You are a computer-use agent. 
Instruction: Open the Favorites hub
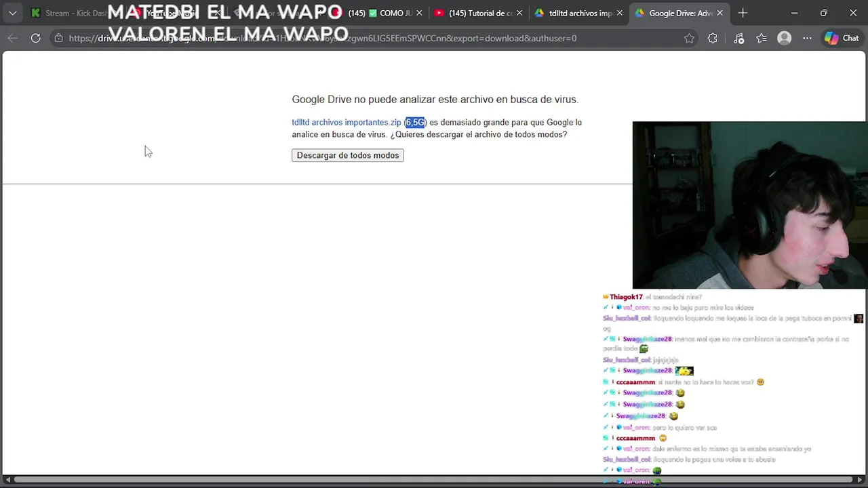pyautogui.click(x=762, y=38)
